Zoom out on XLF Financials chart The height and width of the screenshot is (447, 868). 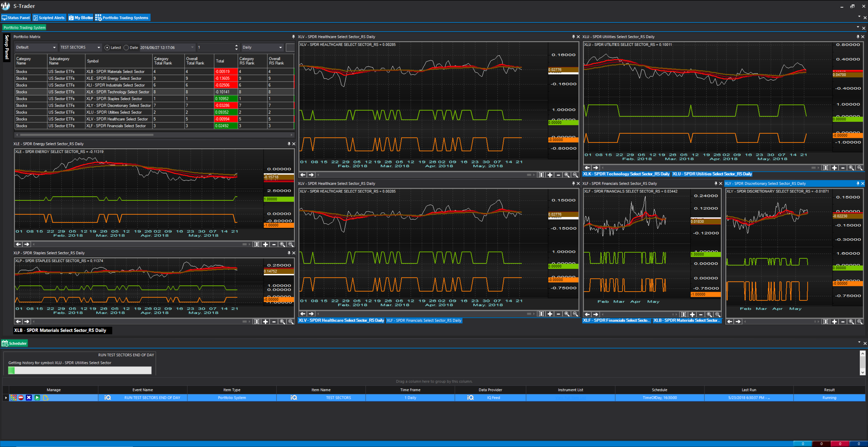point(718,314)
